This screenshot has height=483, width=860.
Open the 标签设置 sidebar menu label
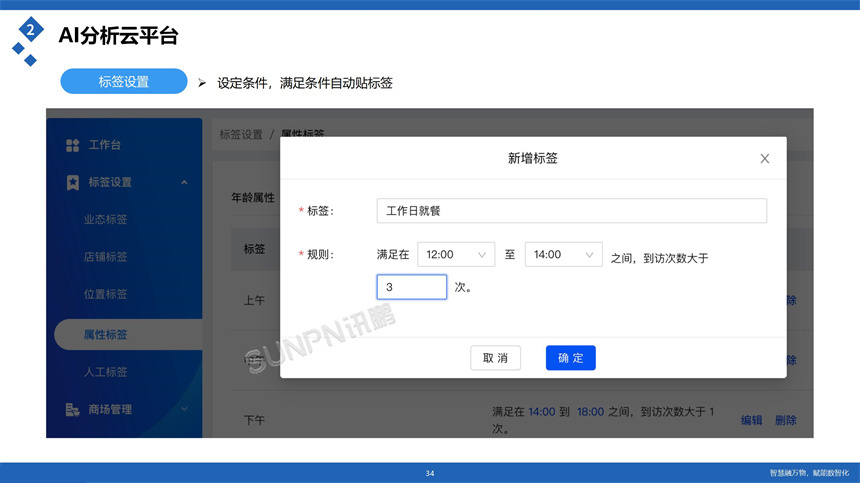110,182
